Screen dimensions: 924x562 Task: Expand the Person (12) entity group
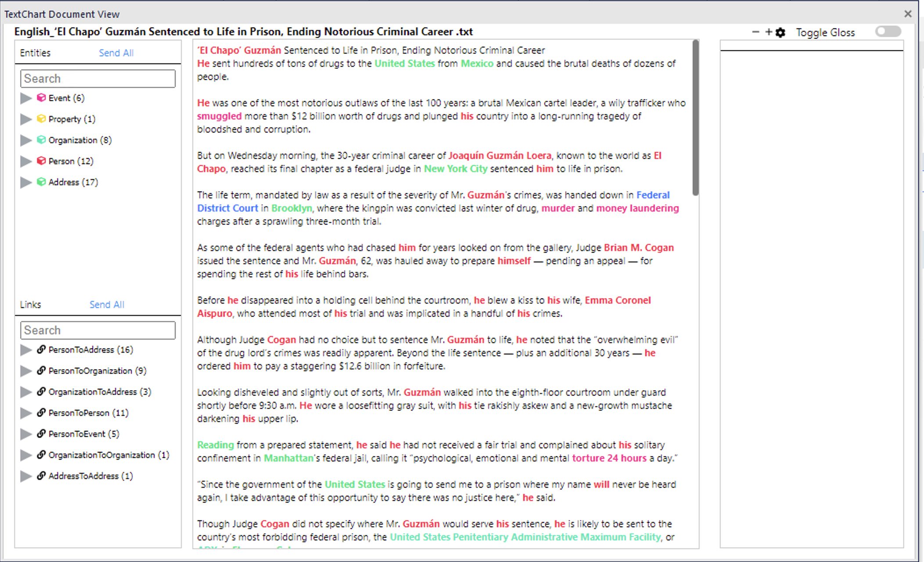click(25, 161)
